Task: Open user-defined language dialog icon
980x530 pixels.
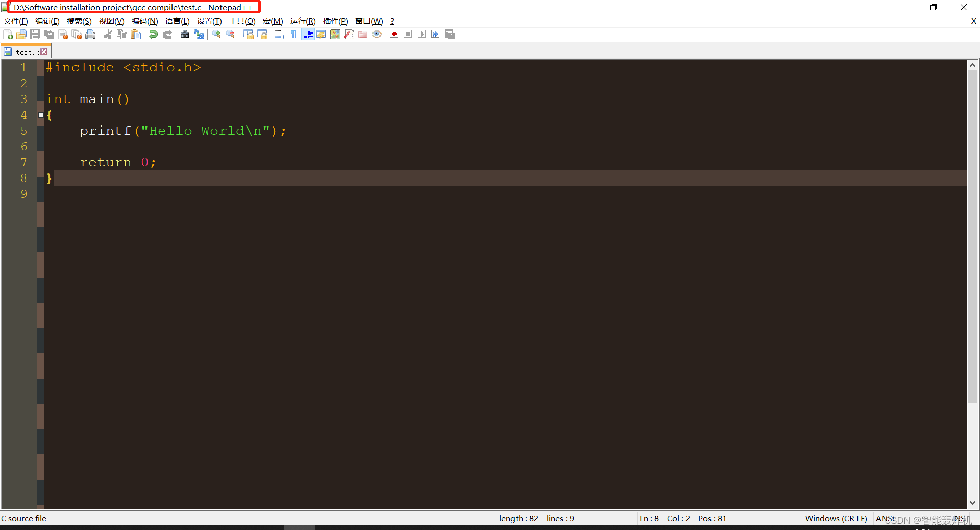Action: pyautogui.click(x=322, y=34)
